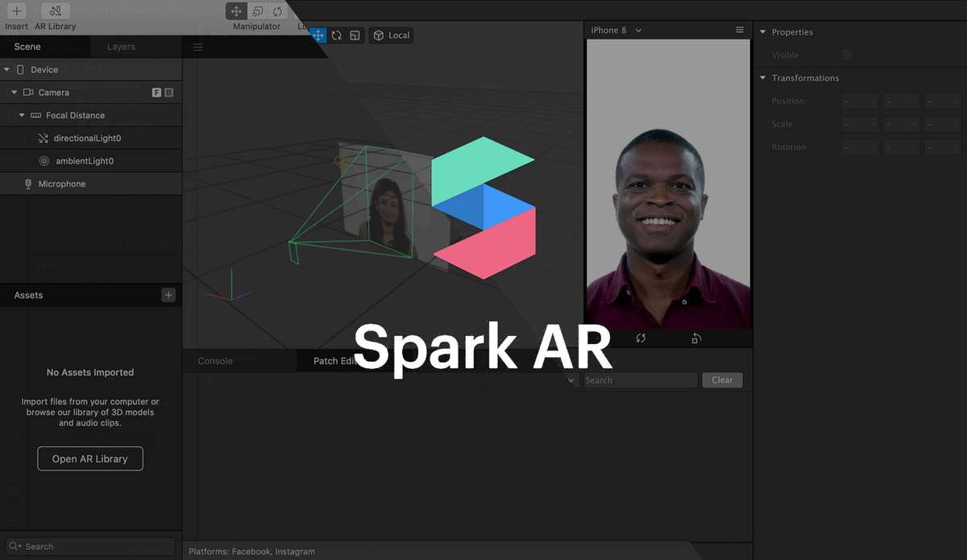Toggle the B camera option next to Camera
The width and height of the screenshot is (967, 560).
click(168, 93)
